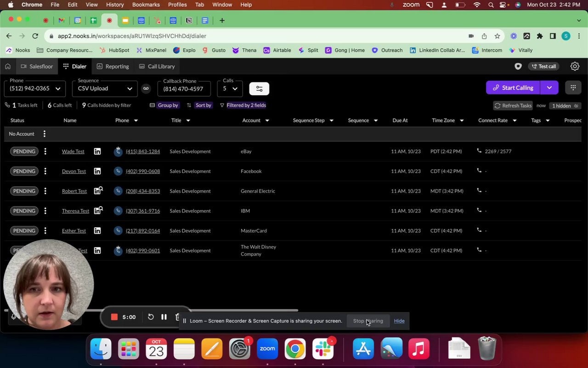This screenshot has height=368, width=588.
Task: Open the Connect Rate column dropdown arrow
Action: [x=514, y=121]
